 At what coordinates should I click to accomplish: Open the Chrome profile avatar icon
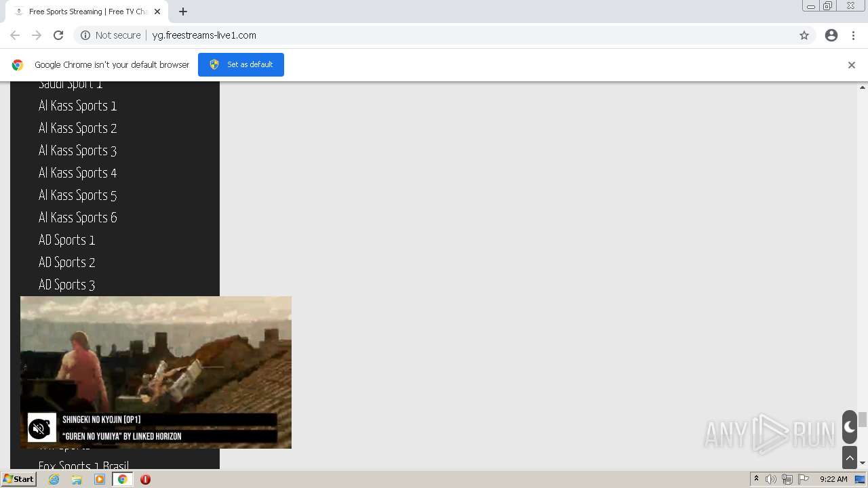(831, 35)
